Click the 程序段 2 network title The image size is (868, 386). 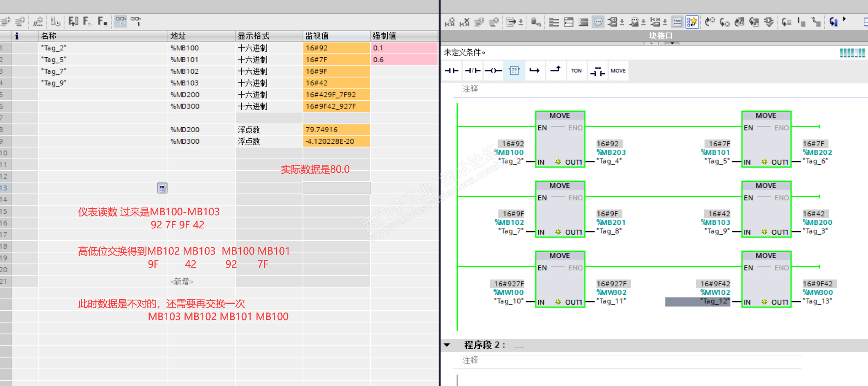click(485, 345)
